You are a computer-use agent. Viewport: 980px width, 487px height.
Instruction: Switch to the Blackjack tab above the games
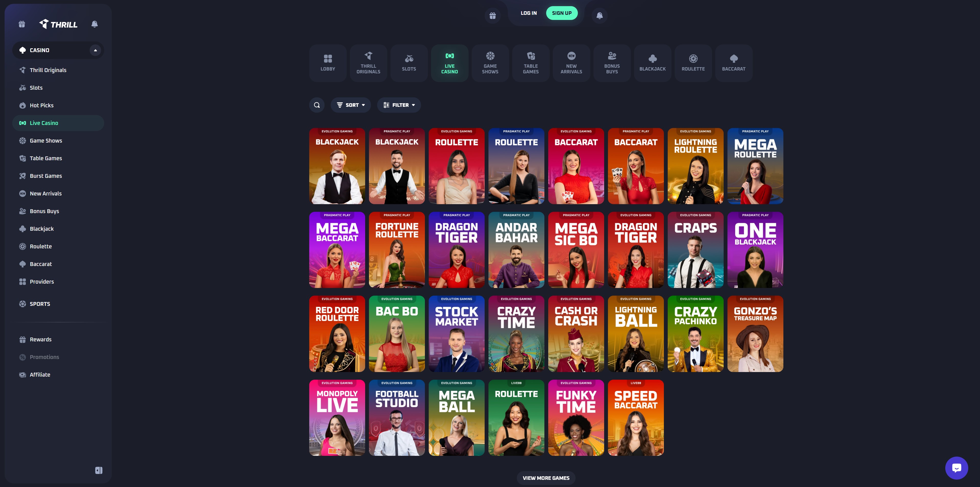click(652, 63)
